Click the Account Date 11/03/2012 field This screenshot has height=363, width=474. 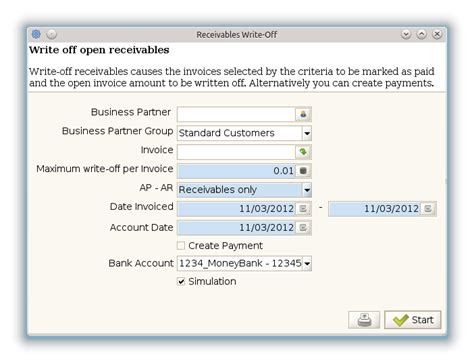[236, 228]
